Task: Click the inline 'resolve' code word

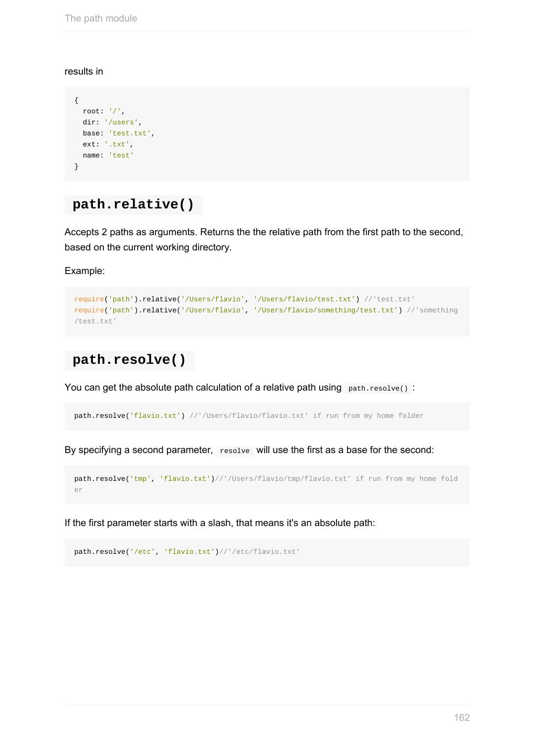Action: click(x=235, y=451)
